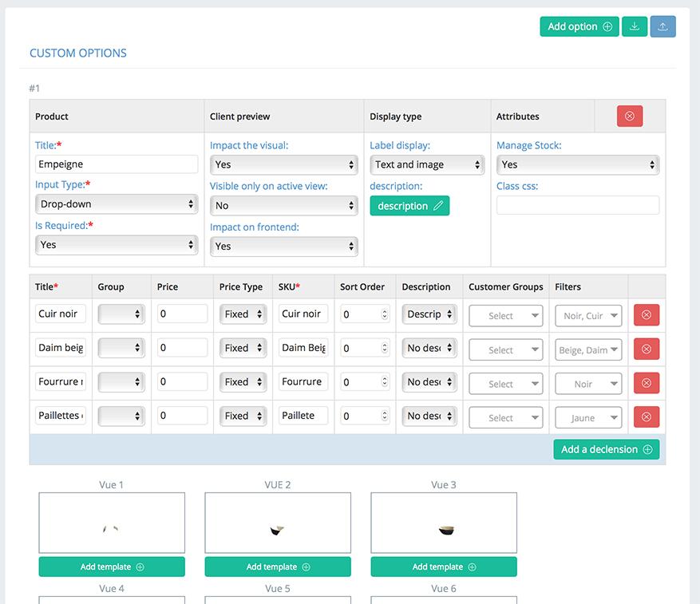Open the Impact on frontend dropdown
The width and height of the screenshot is (700, 604).
(x=284, y=247)
